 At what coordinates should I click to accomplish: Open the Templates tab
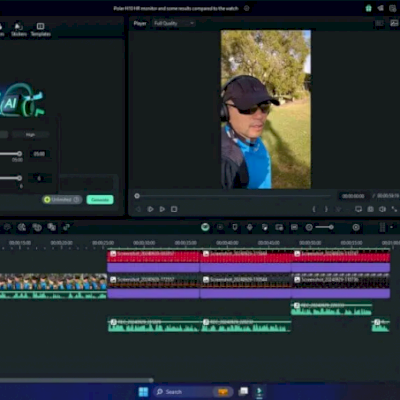pyautogui.click(x=41, y=29)
